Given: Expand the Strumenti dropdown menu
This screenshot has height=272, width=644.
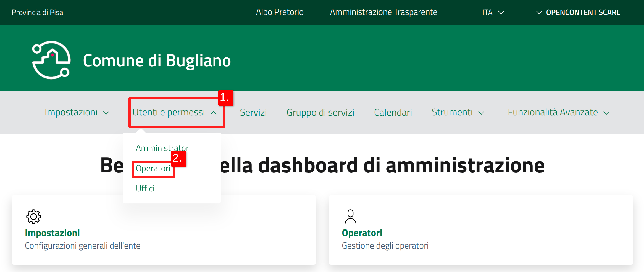Looking at the screenshot, I should 458,113.
